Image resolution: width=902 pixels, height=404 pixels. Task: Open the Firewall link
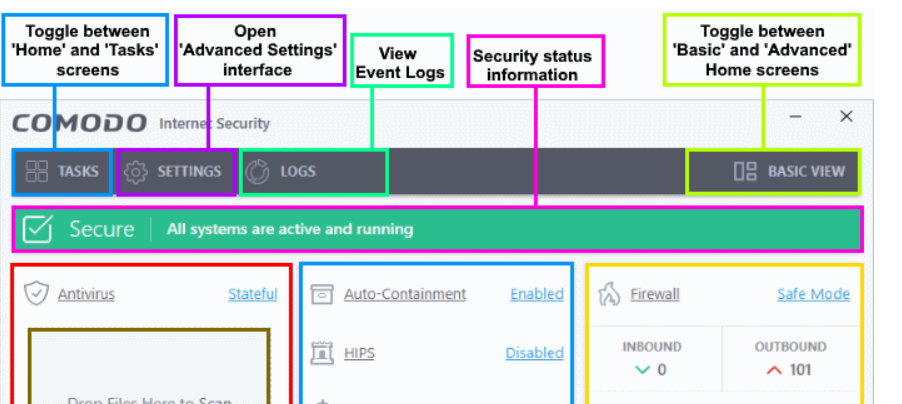654,294
